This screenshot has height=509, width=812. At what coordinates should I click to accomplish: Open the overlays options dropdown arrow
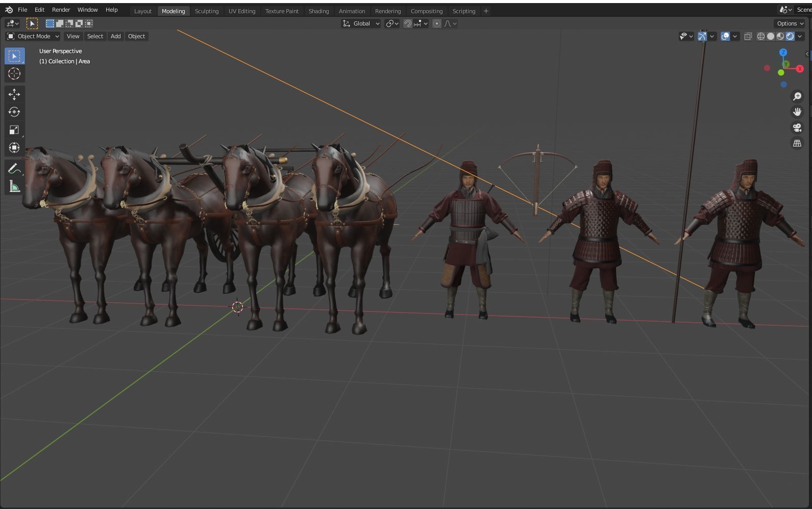click(x=735, y=36)
